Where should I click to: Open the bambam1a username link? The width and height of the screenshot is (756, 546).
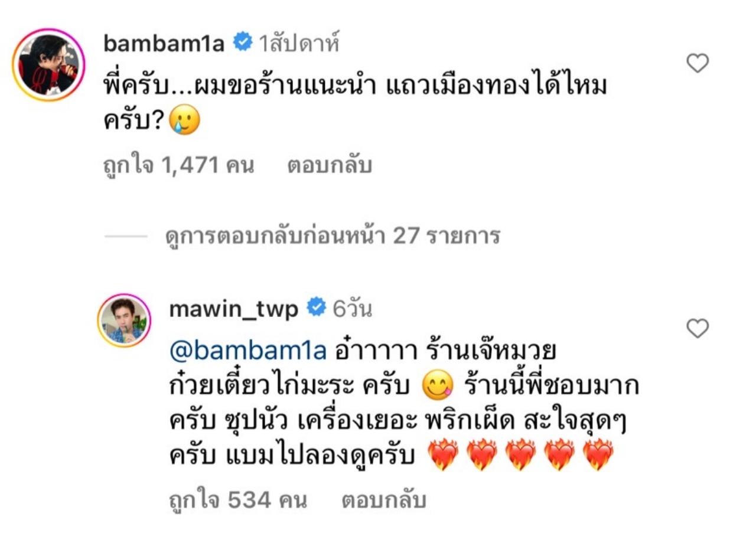164,43
